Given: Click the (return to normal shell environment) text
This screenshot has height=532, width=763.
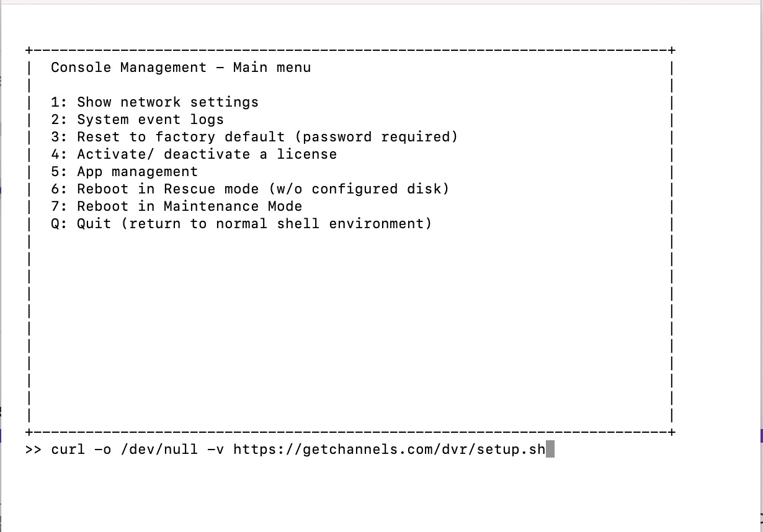Looking at the screenshot, I should [276, 224].
